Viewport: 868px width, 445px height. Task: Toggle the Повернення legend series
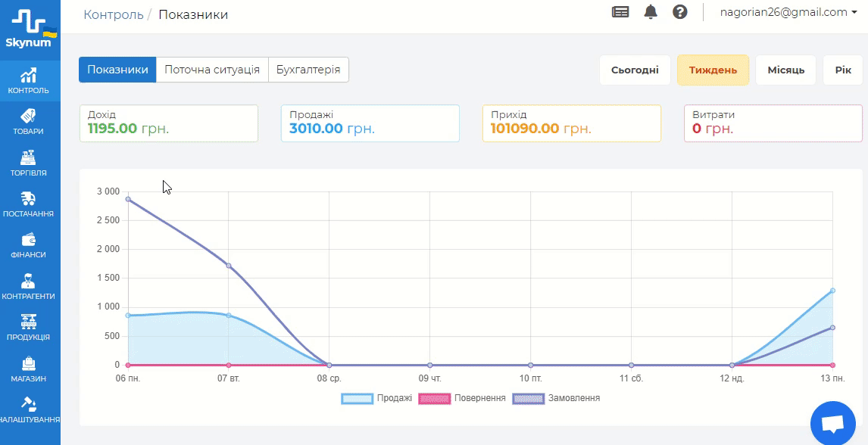[x=462, y=398]
